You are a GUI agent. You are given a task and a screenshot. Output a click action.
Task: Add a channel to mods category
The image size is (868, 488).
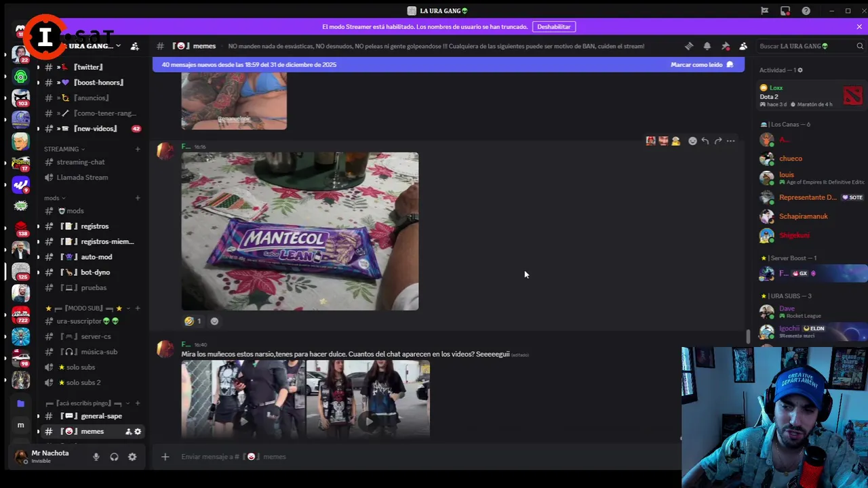pyautogui.click(x=138, y=198)
